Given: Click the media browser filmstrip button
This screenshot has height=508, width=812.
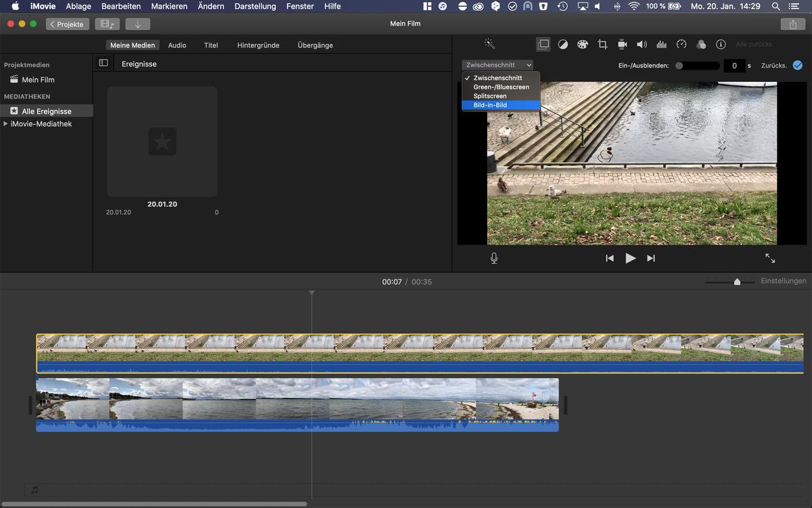Looking at the screenshot, I should (107, 24).
